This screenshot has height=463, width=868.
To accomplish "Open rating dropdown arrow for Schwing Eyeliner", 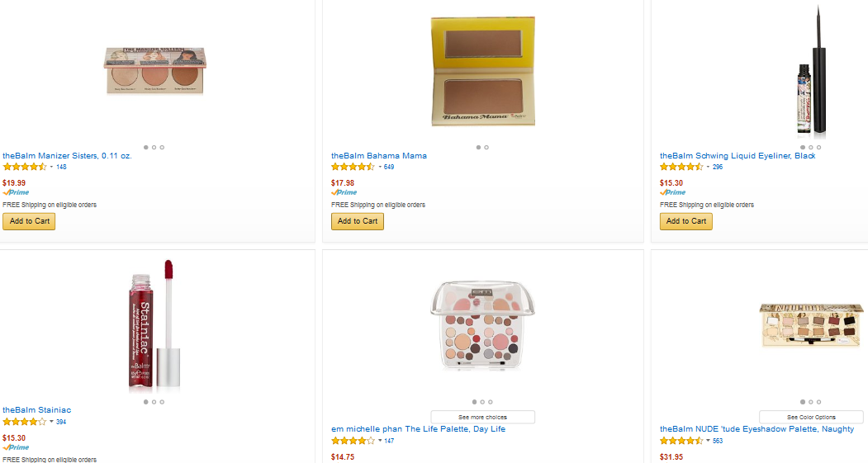I will pyautogui.click(x=709, y=167).
